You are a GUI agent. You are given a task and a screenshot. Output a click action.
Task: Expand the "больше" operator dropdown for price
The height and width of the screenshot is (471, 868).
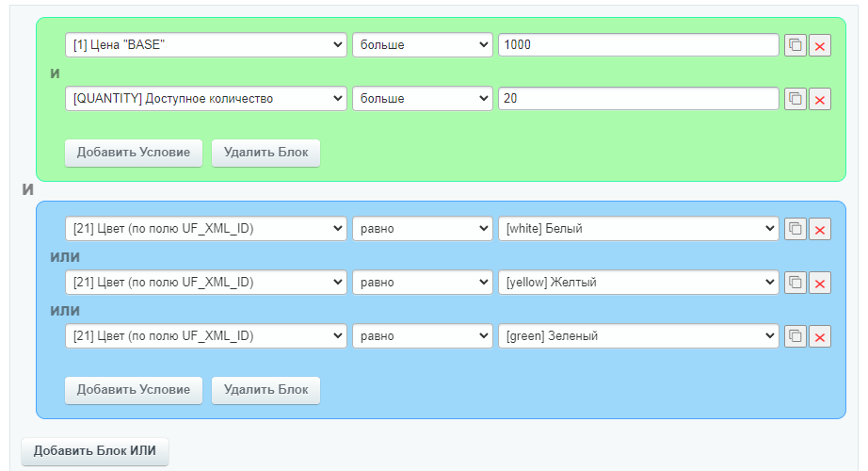click(x=422, y=45)
